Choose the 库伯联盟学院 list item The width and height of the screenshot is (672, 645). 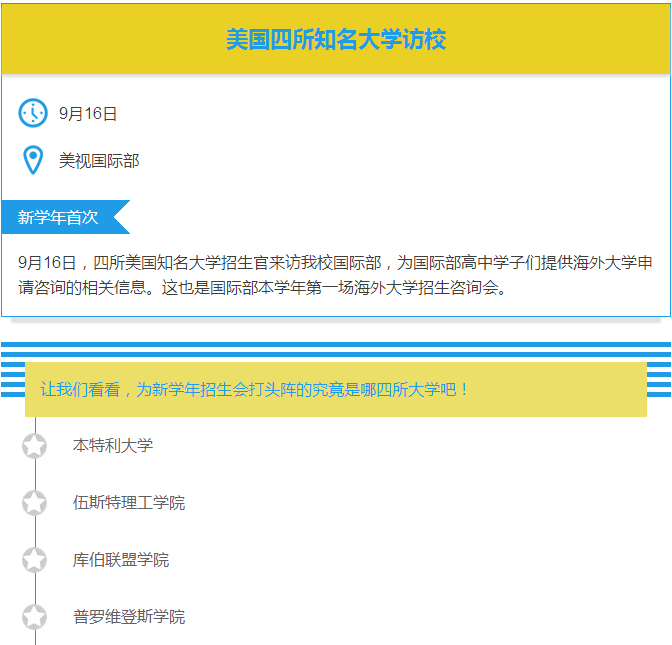tap(121, 560)
